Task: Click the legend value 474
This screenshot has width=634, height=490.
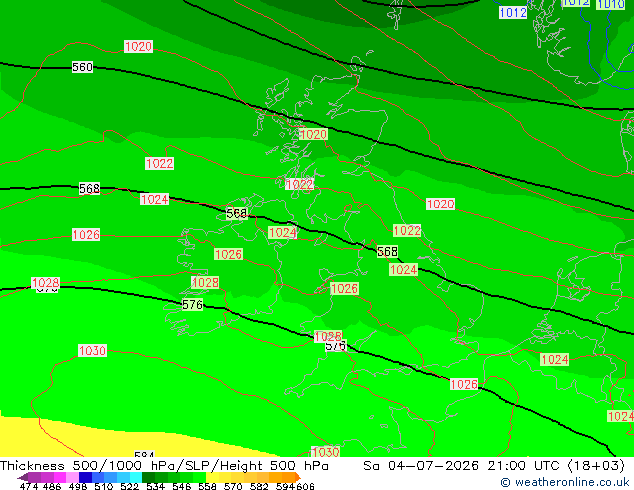Action: coord(29,486)
